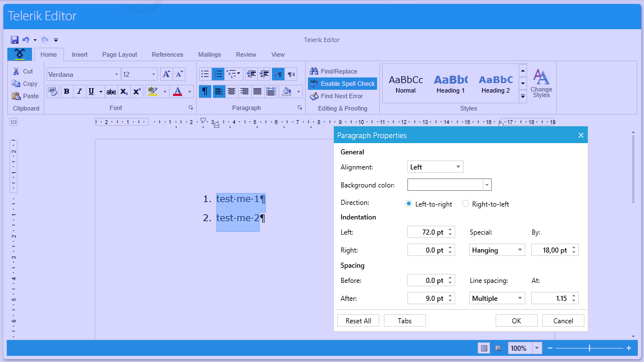Open the Mailings ribbon tab

click(x=210, y=54)
